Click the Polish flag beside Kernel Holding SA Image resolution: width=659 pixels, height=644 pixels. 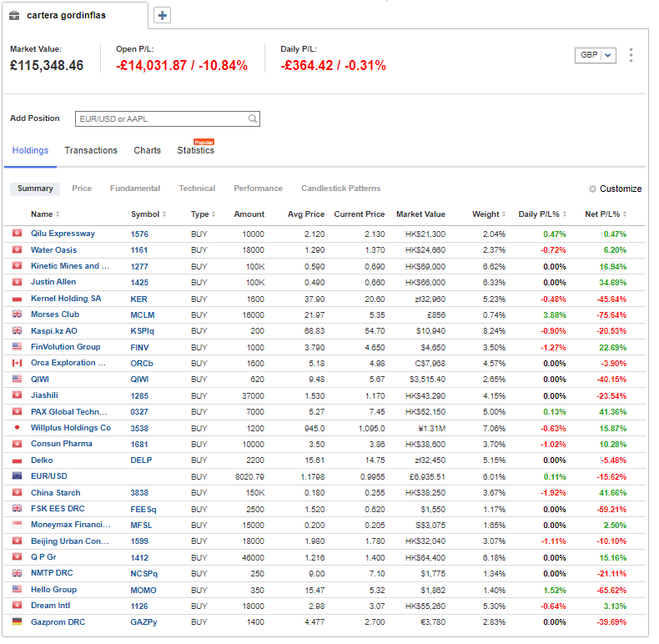click(x=17, y=299)
